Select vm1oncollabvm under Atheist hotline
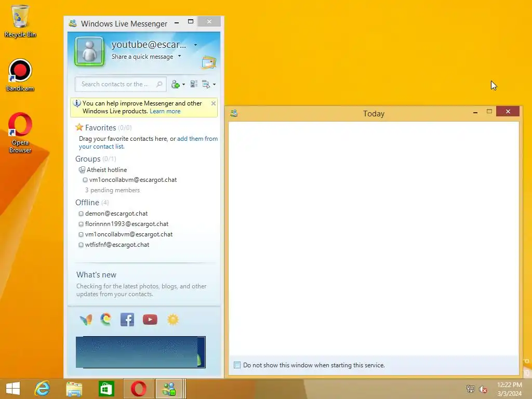Screen dimensions: 532x399 [x=133, y=180]
